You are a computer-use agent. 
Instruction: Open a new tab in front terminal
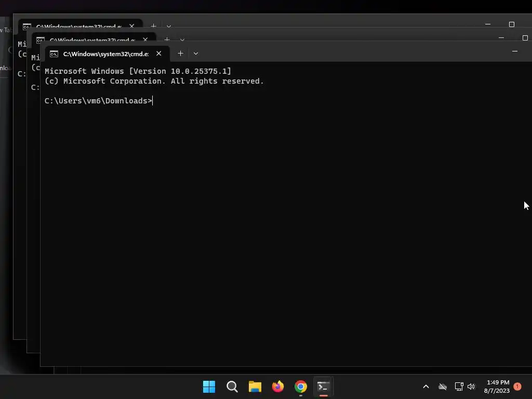point(180,54)
